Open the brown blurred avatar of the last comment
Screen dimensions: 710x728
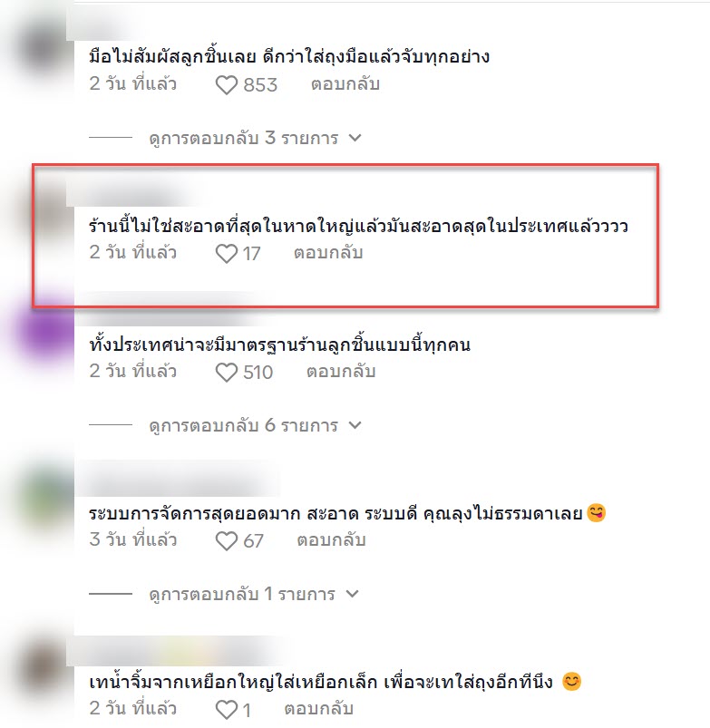[x=45, y=669]
